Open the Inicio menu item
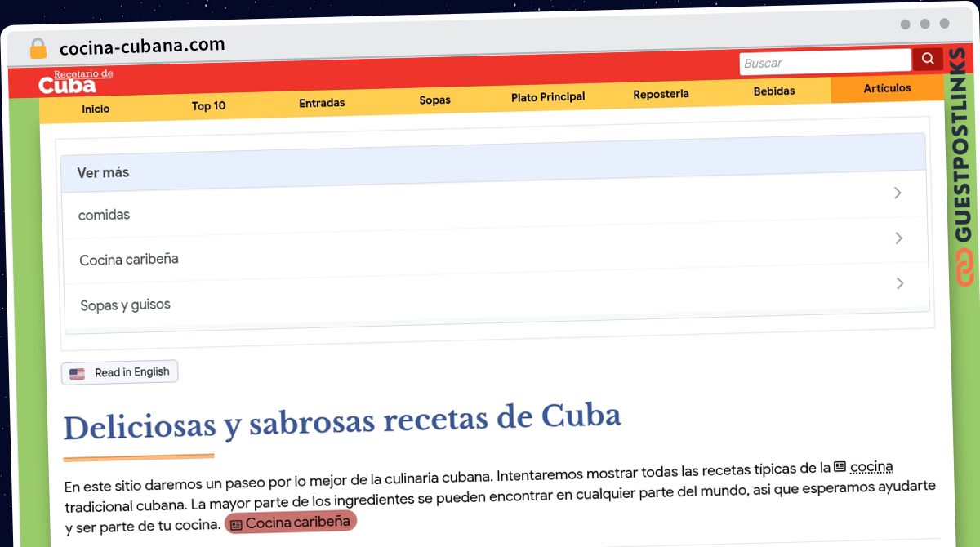This screenshot has width=980, height=547. coord(96,109)
